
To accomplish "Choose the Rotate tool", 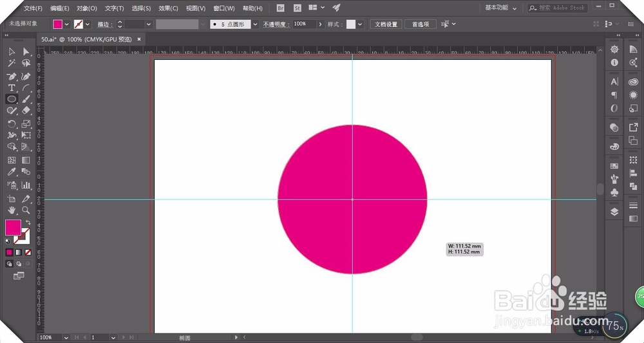I will coord(12,124).
